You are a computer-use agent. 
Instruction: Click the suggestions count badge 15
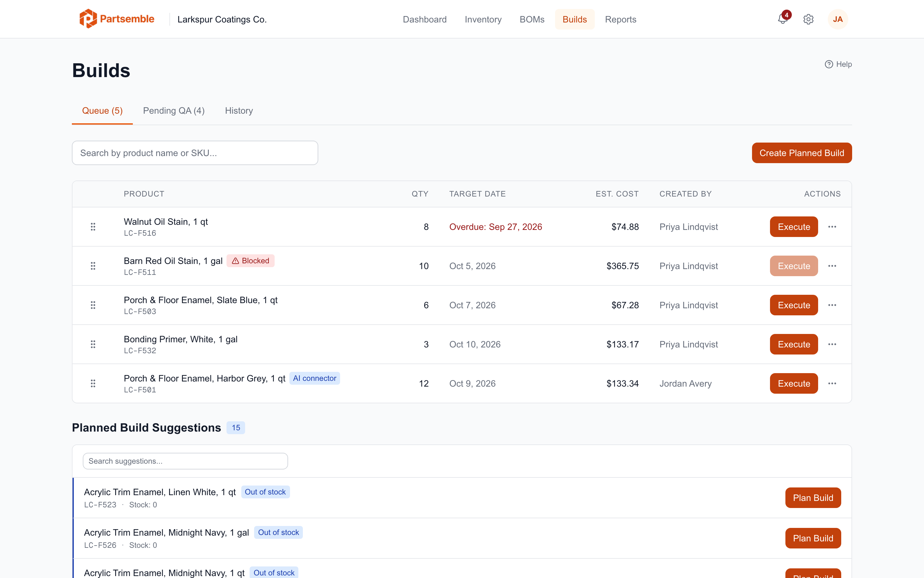click(236, 427)
